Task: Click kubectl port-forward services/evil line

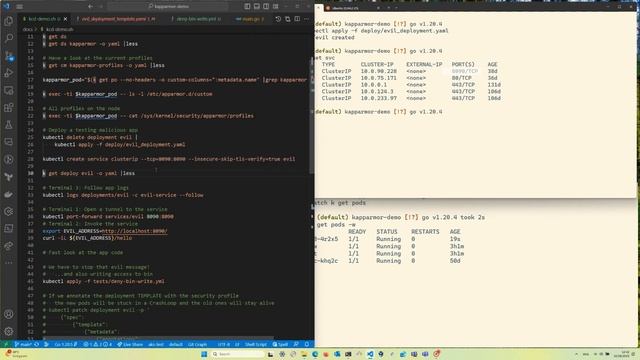Action: tap(108, 216)
